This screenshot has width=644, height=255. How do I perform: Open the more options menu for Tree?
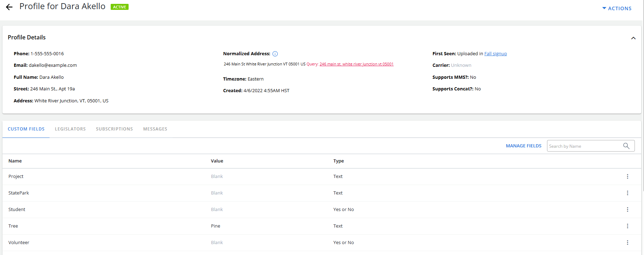coord(627,226)
